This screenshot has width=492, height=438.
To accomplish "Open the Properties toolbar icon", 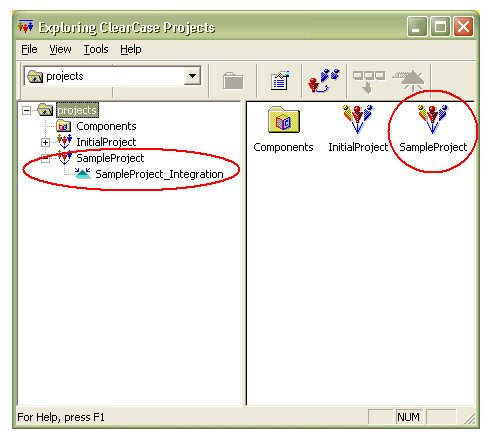I will [280, 81].
